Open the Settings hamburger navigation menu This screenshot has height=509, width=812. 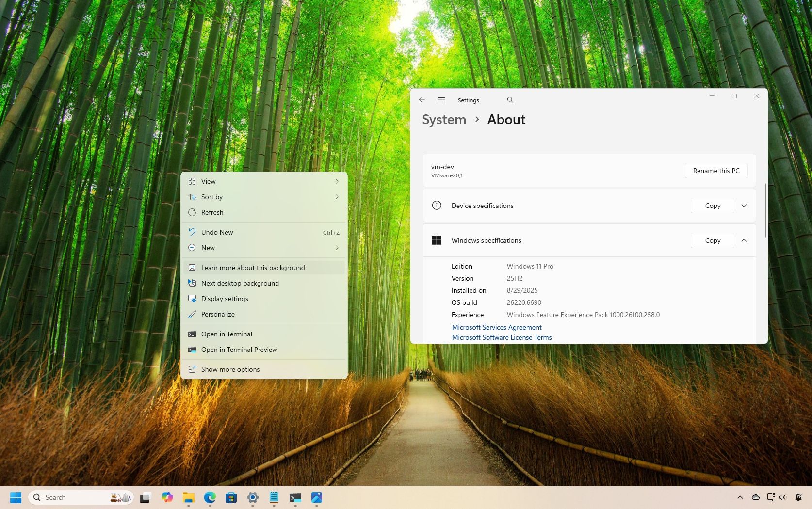(x=441, y=100)
